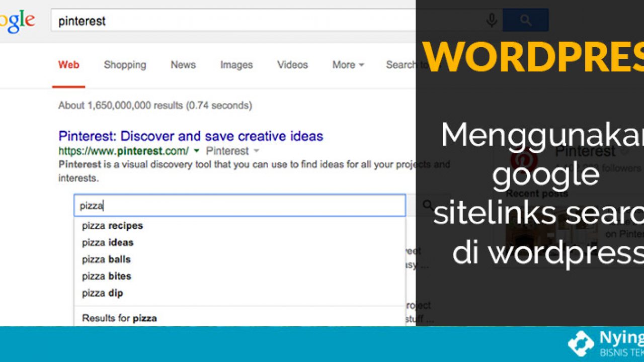Expand the green arrow after pinterest.com URL
644x362 pixels.
click(197, 151)
